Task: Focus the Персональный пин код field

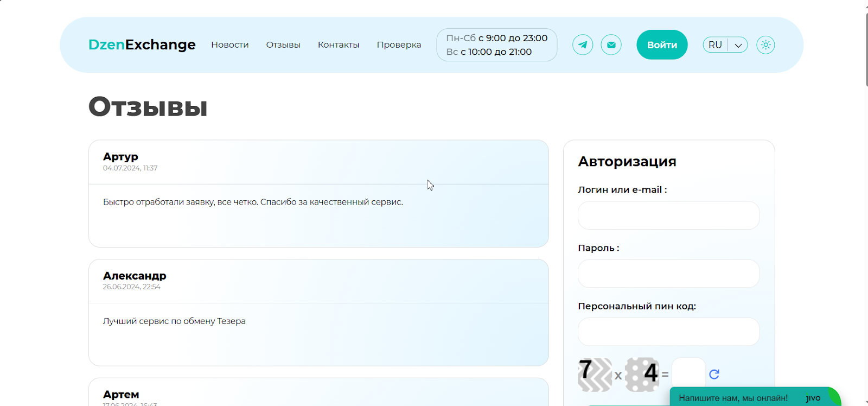Action: point(668,332)
